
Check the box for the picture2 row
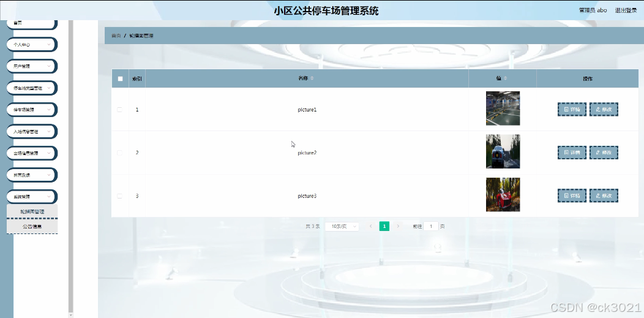[x=119, y=153]
